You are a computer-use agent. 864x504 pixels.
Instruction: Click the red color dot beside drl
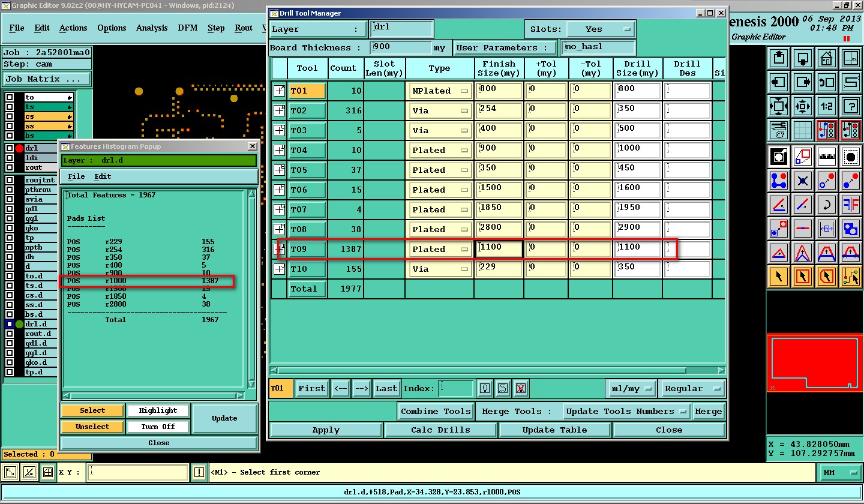[19, 148]
